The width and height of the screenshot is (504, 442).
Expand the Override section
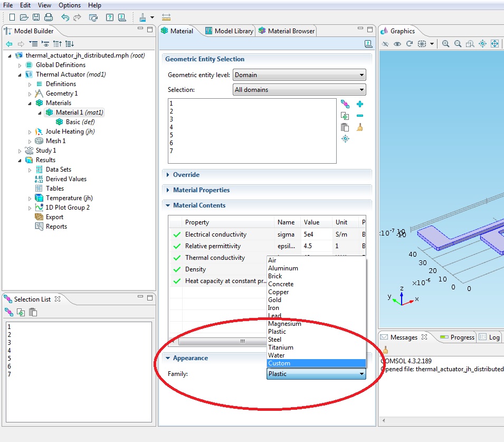click(x=186, y=175)
